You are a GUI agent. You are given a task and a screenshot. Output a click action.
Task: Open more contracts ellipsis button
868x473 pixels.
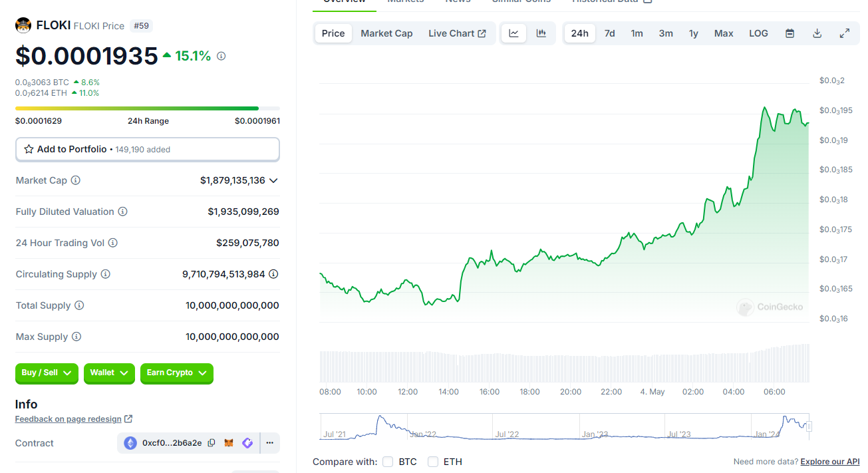click(270, 443)
